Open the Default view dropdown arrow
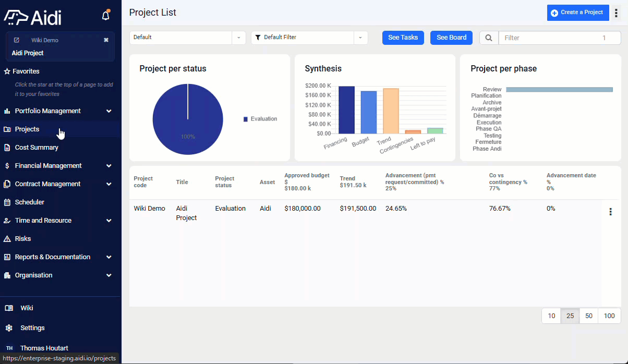This screenshot has height=364, width=628. (239, 38)
